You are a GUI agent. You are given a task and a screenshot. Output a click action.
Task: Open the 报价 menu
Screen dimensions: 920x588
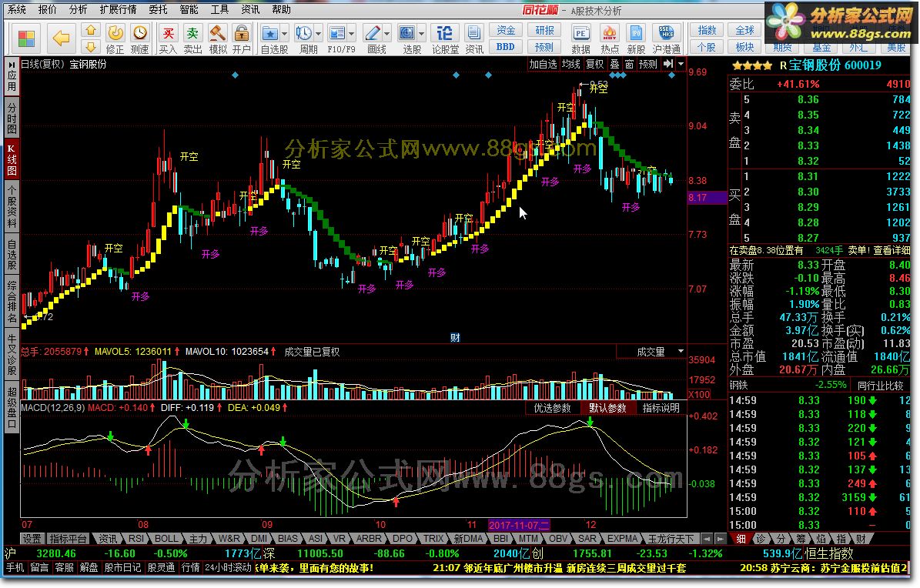[48, 9]
